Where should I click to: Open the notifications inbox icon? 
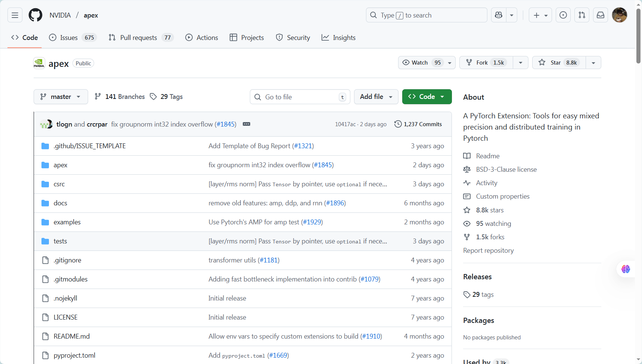click(x=601, y=15)
